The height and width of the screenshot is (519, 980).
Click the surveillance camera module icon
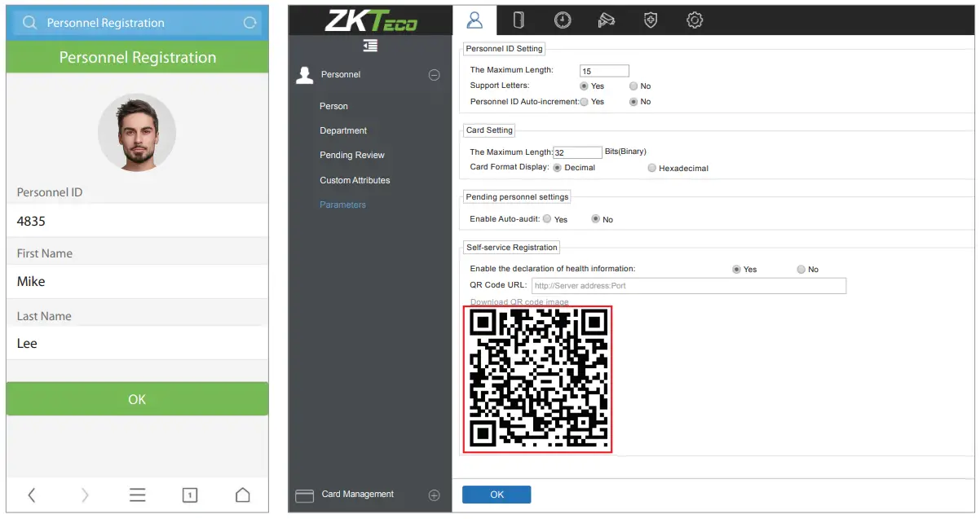[x=606, y=20]
